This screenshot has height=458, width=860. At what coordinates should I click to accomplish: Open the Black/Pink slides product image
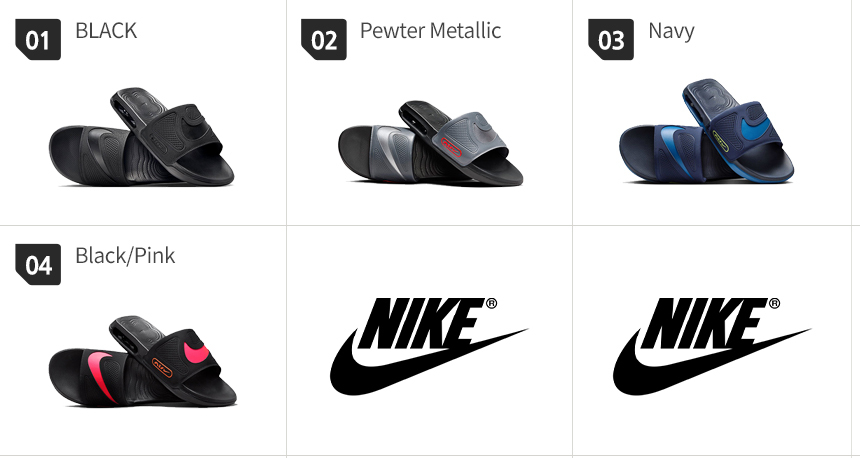[x=143, y=361]
